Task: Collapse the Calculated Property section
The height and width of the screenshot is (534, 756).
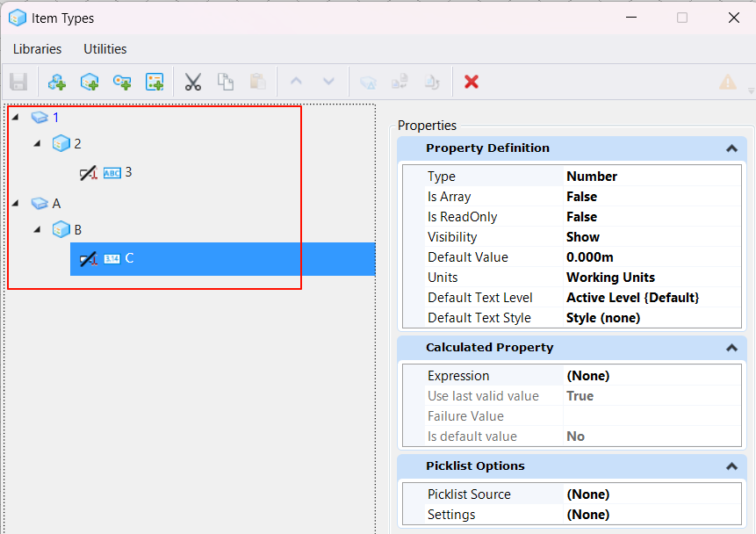Action: pyautogui.click(x=731, y=348)
